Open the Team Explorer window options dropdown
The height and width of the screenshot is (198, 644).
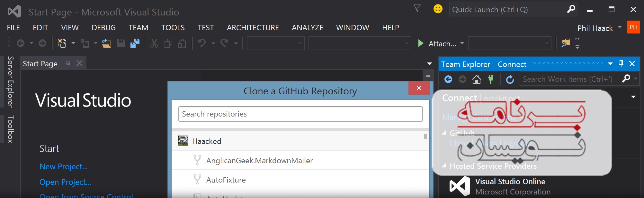pyautogui.click(x=610, y=64)
